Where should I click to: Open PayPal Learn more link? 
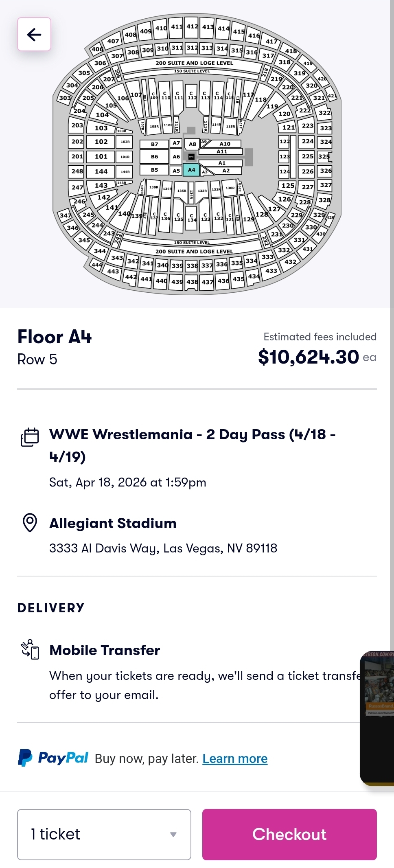point(235,758)
